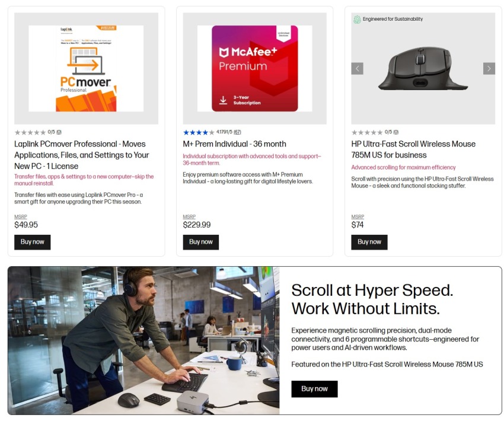Click the office banner photo of man typing
504x421 pixels.
pyautogui.click(x=143, y=340)
